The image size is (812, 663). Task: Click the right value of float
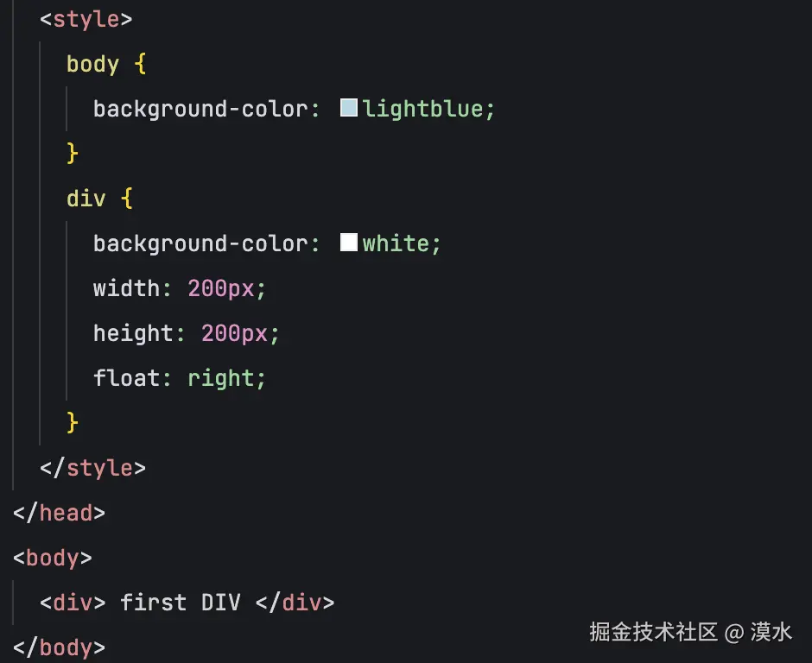(x=220, y=379)
